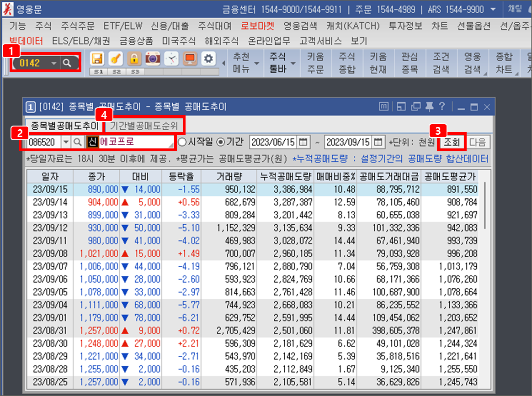Screen dimensions: 532x396
Task: Select the 시작일 radio button
Action: point(182,142)
